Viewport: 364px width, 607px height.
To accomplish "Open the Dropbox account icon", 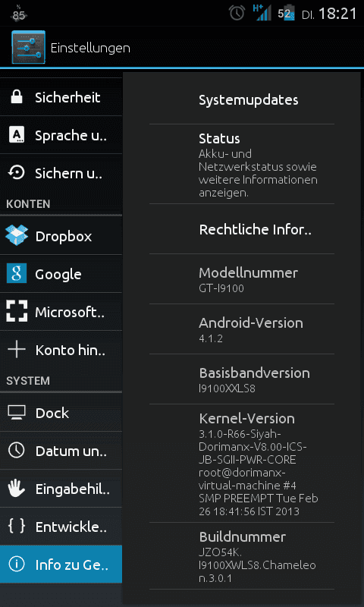I will (x=17, y=236).
